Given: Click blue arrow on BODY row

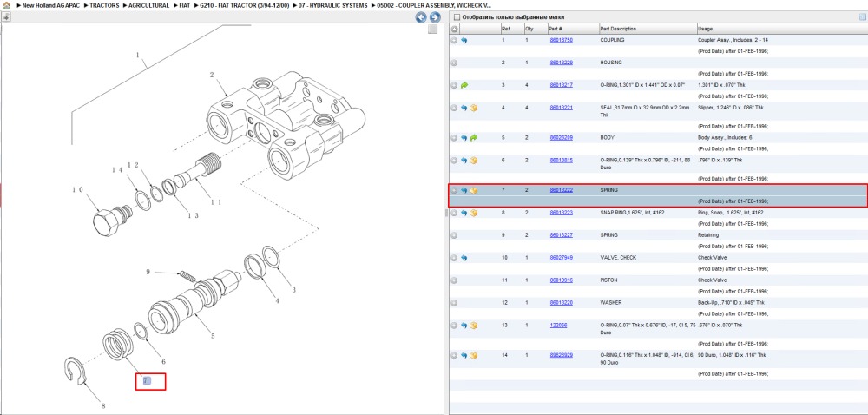Looking at the screenshot, I should (464, 138).
